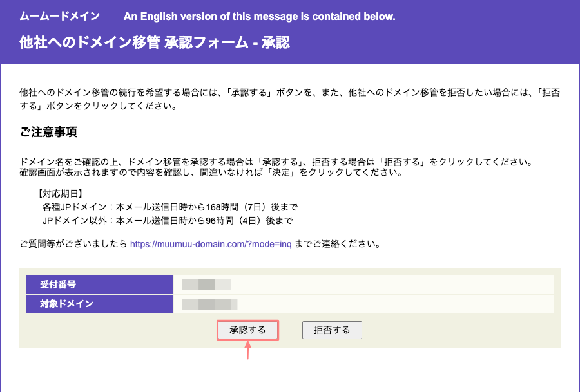Click the 各種JPドメイン 168時間 deadline line

169,207
